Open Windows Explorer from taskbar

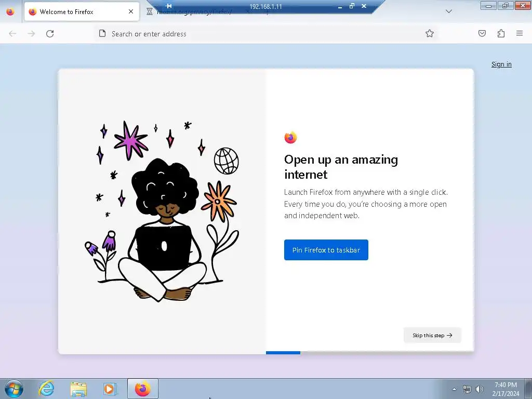(x=79, y=389)
